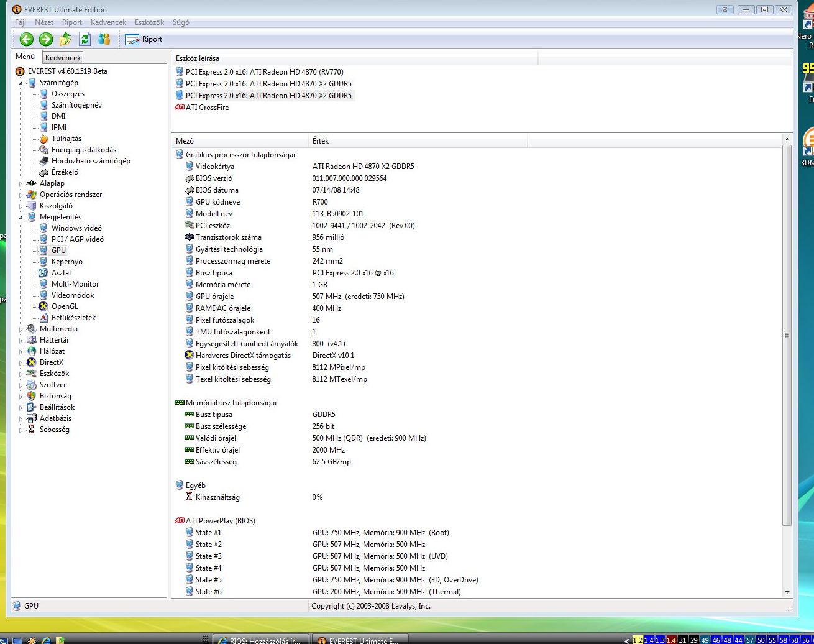Select Windows videó tree item
This screenshot has height=644, width=814.
(x=76, y=228)
